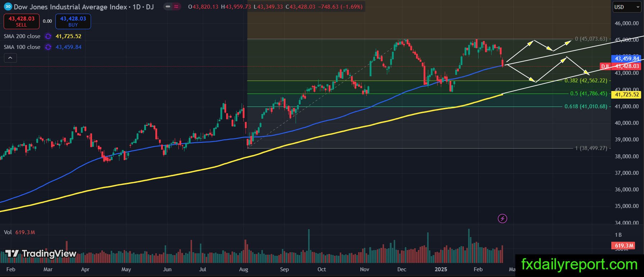This screenshot has height=277, width=644.
Task: Click the Aug label on time axis
Action: (x=243, y=269)
